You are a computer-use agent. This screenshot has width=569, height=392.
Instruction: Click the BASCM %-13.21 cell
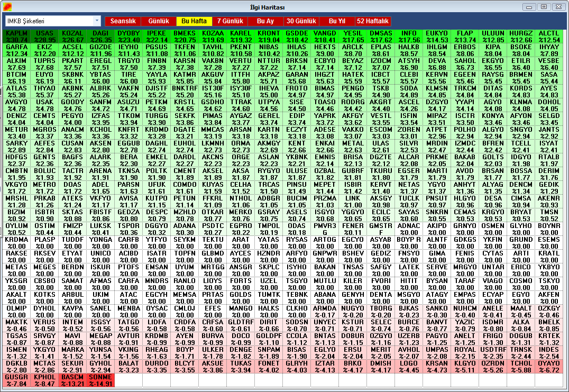coord(72,381)
